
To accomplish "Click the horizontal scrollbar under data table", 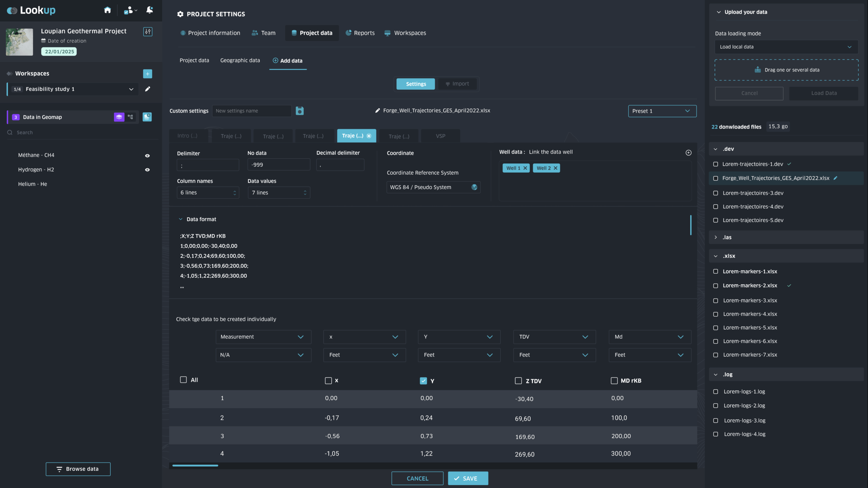I will pyautogui.click(x=195, y=466).
